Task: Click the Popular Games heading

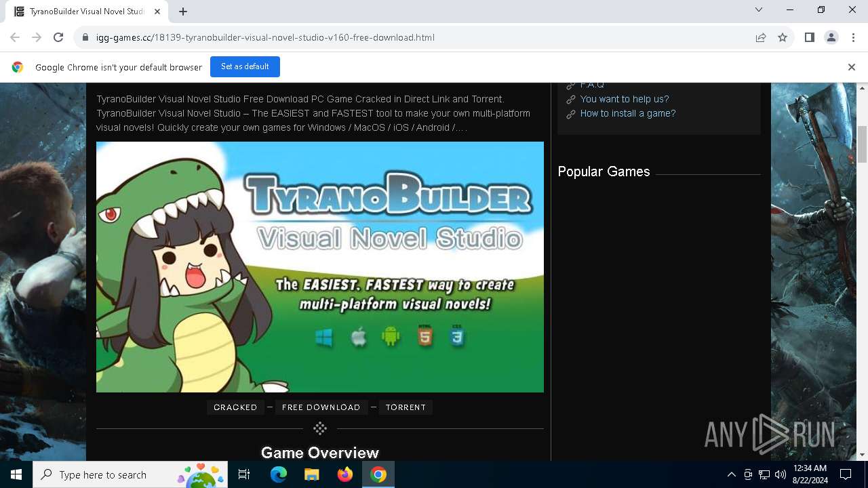Action: click(x=604, y=171)
